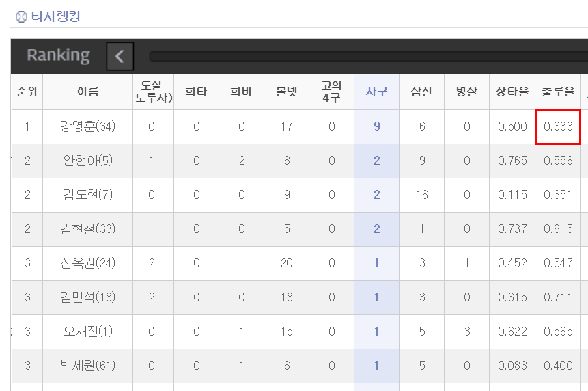The image size is (588, 391).
Task: Select player 김도현(7)
Action: tap(87, 195)
